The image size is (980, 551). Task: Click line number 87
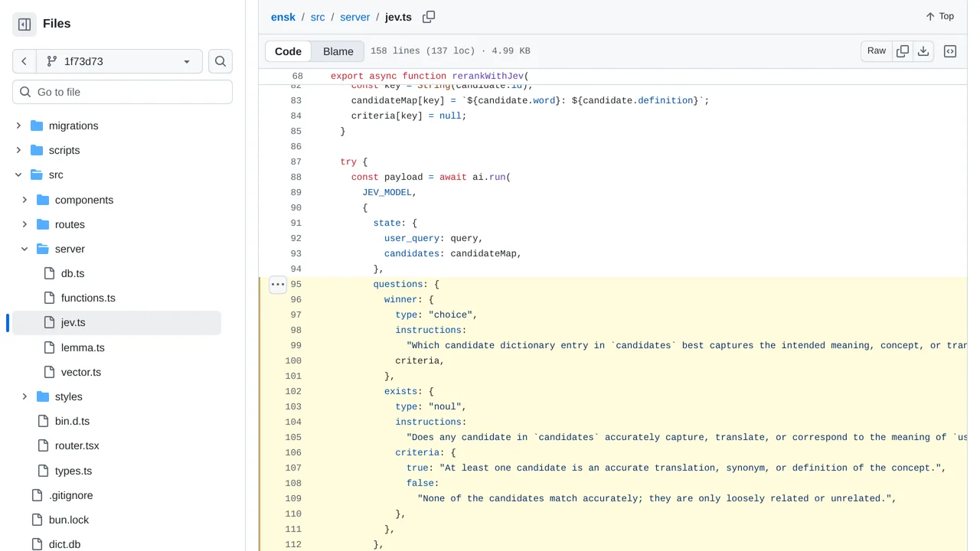pos(296,161)
